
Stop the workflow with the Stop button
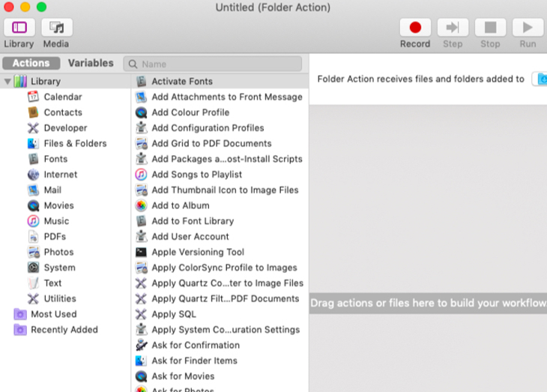pyautogui.click(x=490, y=27)
